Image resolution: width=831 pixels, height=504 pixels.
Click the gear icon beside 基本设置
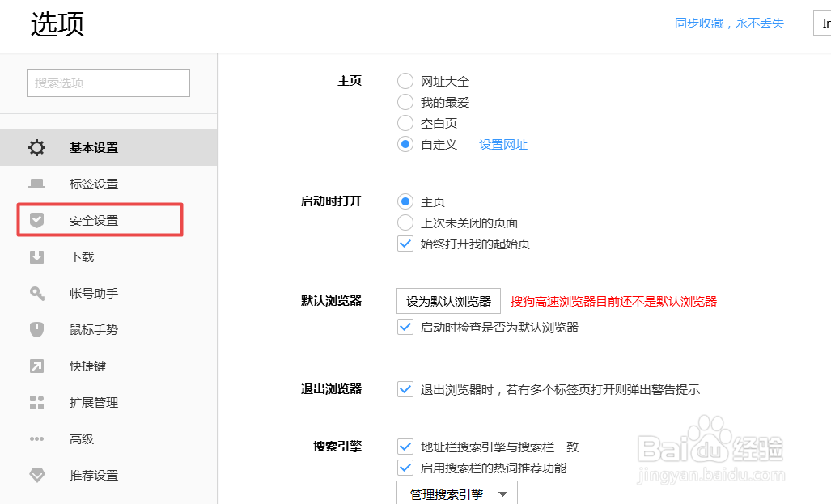click(x=36, y=147)
